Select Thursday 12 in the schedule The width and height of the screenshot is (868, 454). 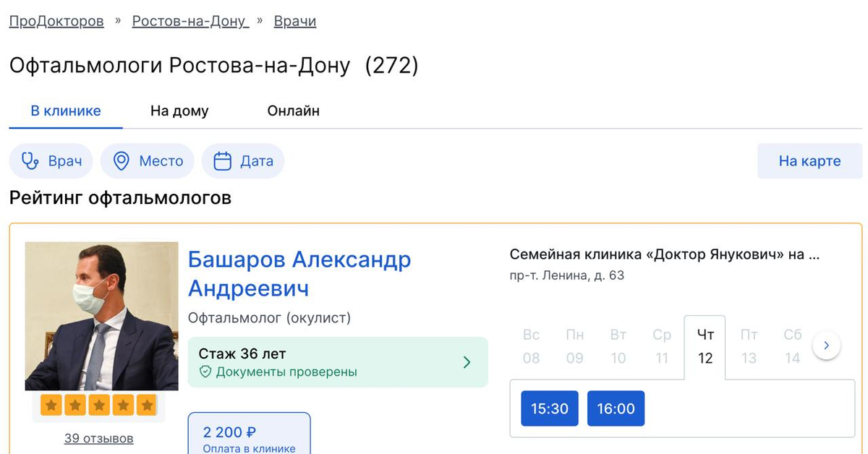point(705,346)
